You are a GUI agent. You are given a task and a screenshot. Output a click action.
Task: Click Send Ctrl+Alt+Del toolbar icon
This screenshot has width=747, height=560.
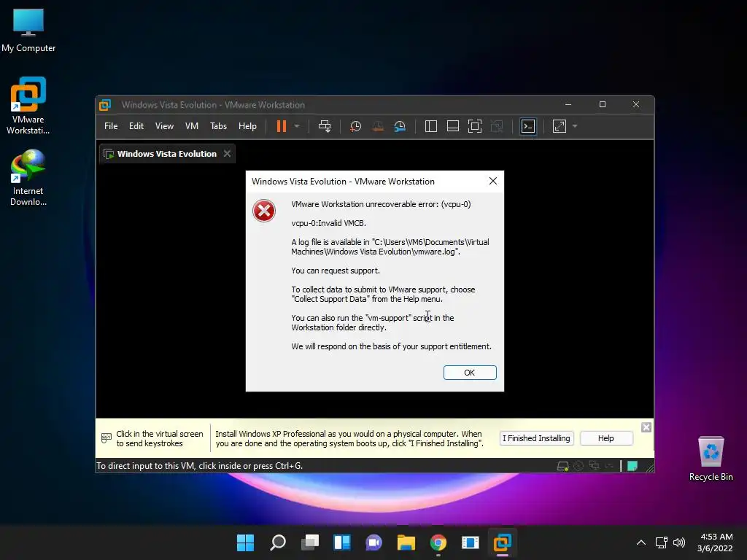325,126
